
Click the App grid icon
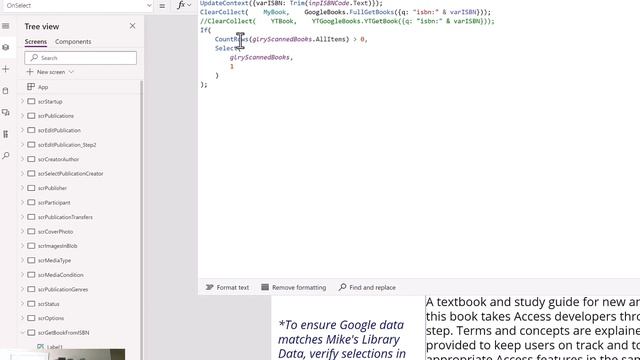31,87
